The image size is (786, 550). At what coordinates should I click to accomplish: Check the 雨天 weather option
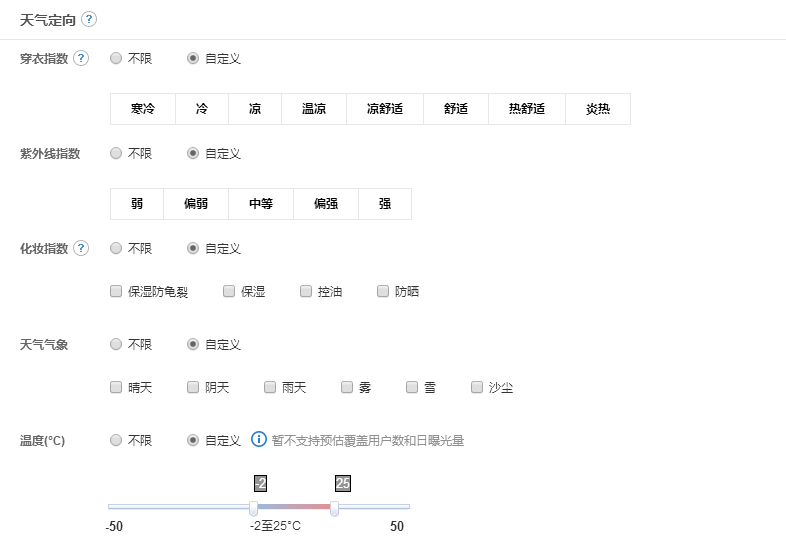click(x=270, y=387)
